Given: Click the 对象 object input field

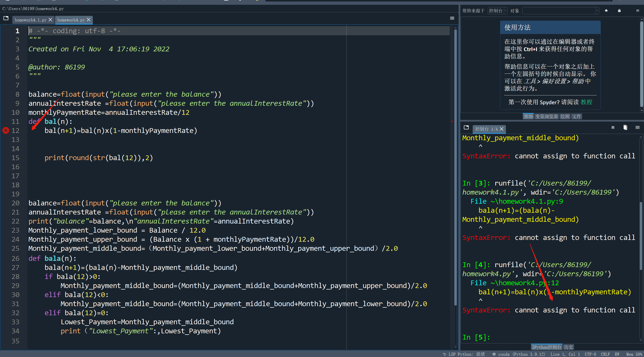Looking at the screenshot, I should (x=559, y=11).
